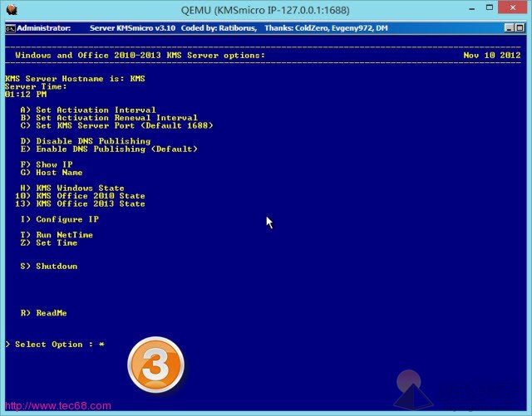Image resolution: width=532 pixels, height=416 pixels.
Task: Maximize the inner console window
Action: coord(520,28)
